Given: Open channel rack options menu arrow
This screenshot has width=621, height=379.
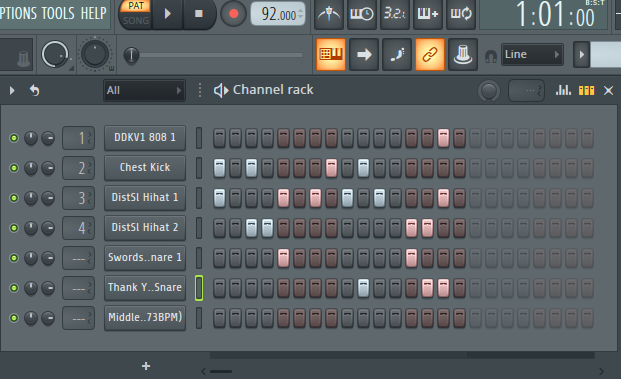Looking at the screenshot, I should click(12, 91).
